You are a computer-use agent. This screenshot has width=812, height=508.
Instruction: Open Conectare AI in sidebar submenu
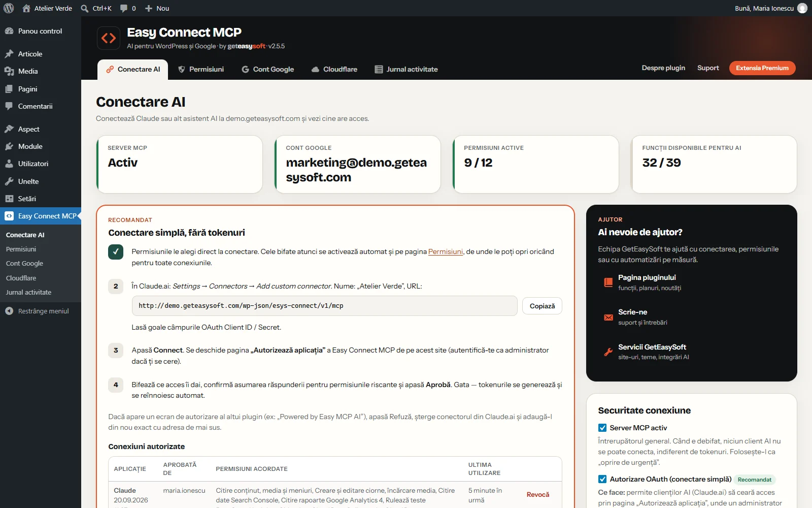(25, 235)
